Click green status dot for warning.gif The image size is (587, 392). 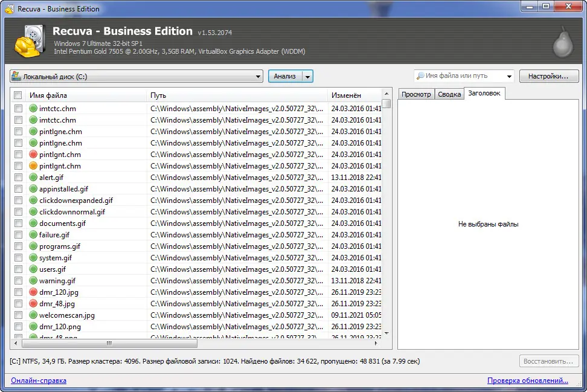pos(33,280)
